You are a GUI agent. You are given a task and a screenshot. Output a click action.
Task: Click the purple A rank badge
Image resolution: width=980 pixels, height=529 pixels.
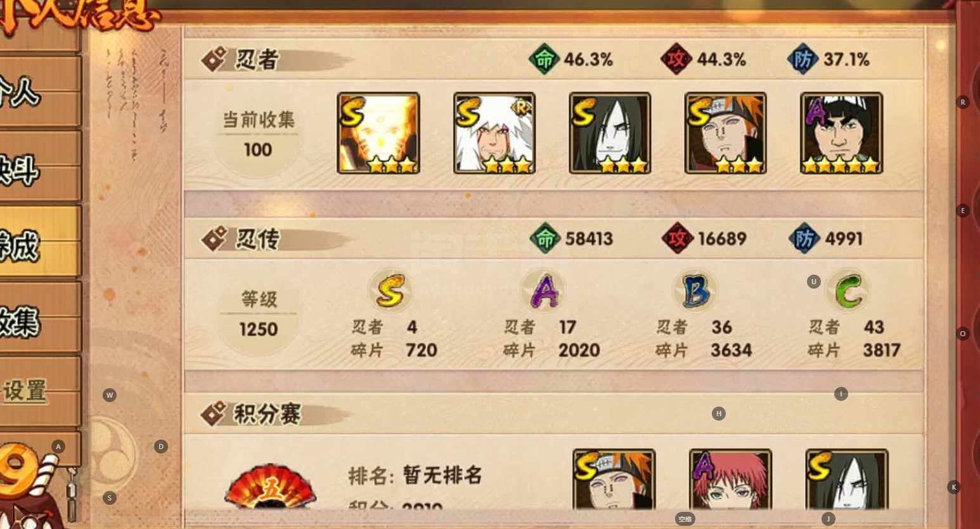(x=543, y=291)
